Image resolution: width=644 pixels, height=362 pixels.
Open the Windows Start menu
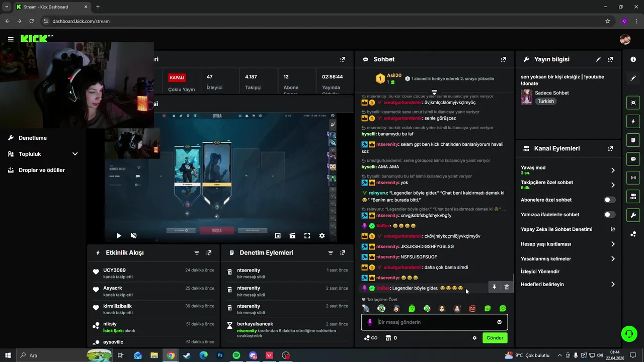coord(8,355)
